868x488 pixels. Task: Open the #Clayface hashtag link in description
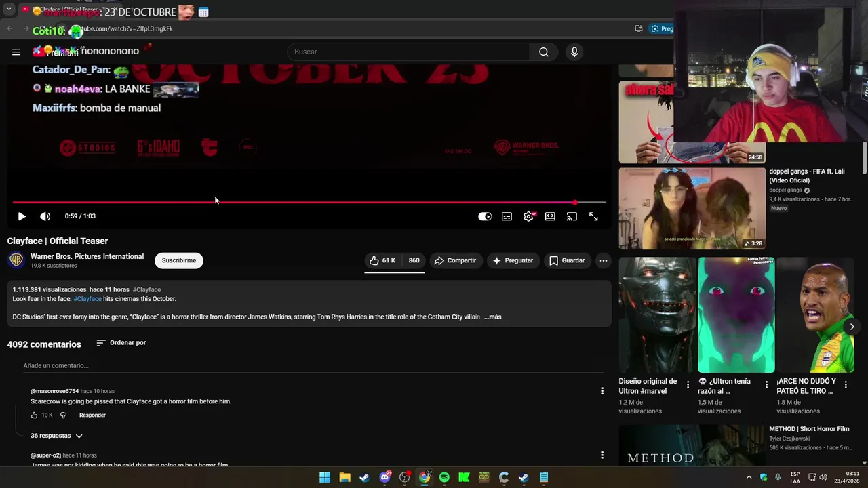[x=87, y=299]
